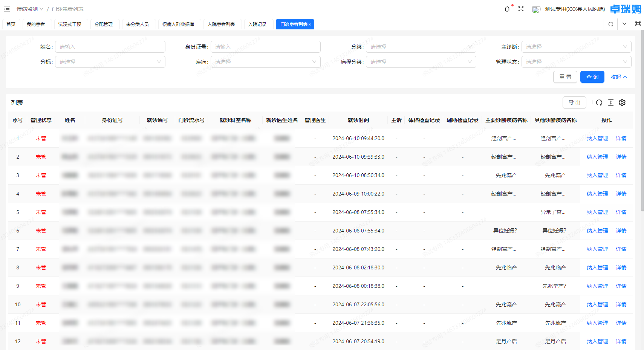Click the user avatar image

(x=535, y=9)
